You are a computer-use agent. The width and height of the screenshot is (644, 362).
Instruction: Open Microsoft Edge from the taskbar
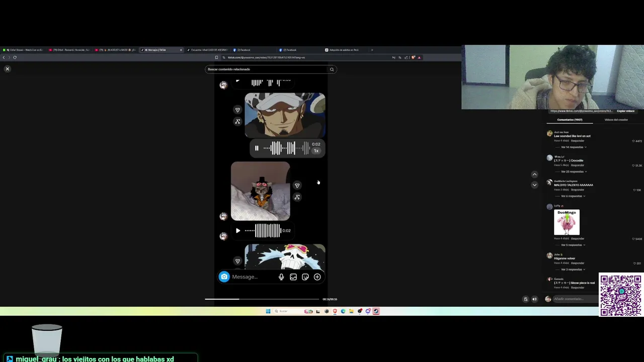[343, 311]
